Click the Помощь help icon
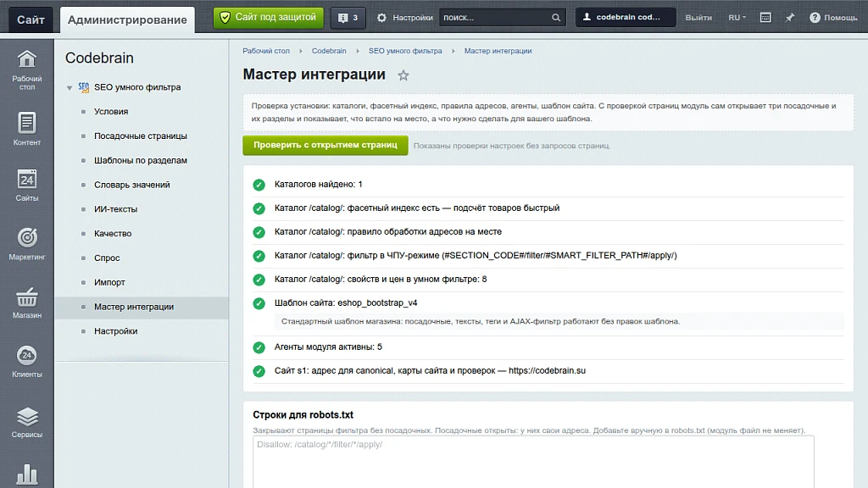868x488 pixels. [x=833, y=18]
